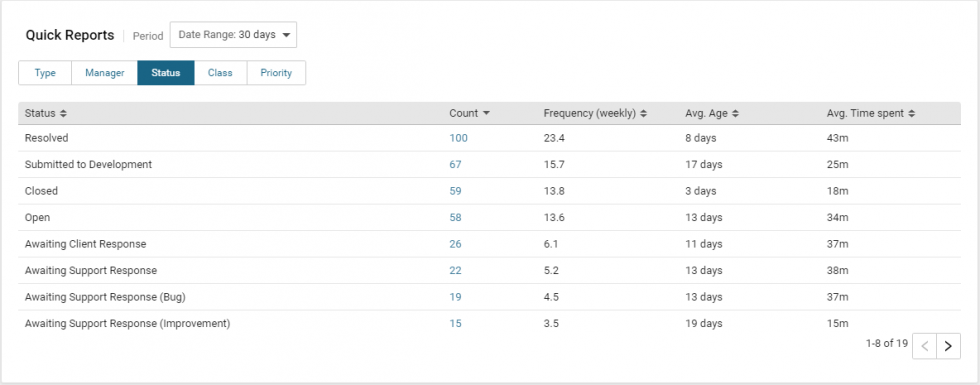Click the 18m average time value
Viewport: 980px width, 385px height.
point(838,191)
